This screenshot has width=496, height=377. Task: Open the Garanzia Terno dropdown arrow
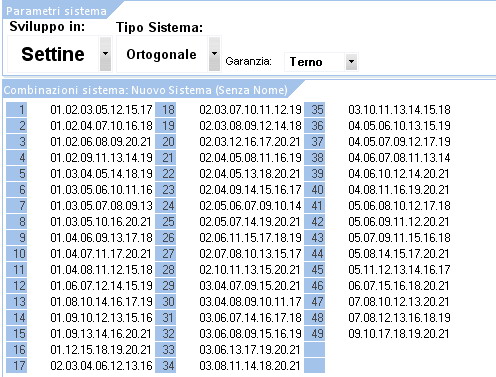[351, 62]
